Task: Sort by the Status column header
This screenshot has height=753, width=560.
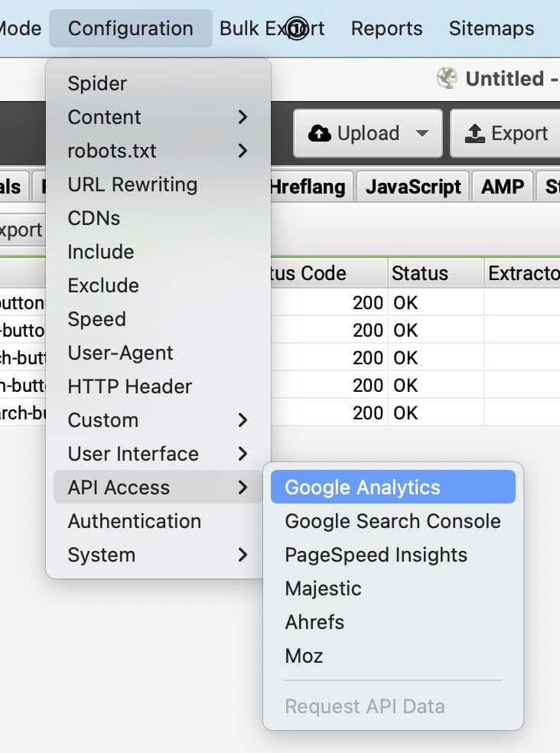Action: pos(420,273)
